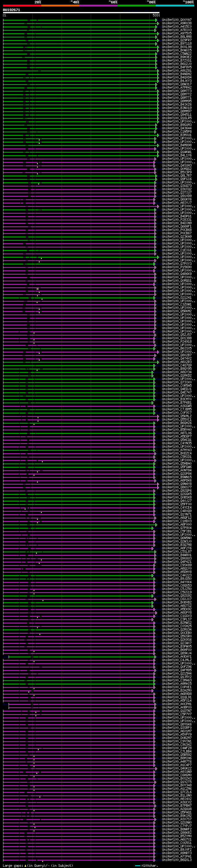The image size is (197, 868).
Task: Click the green ~80% identity legend segment
Action: click(137, 6)
